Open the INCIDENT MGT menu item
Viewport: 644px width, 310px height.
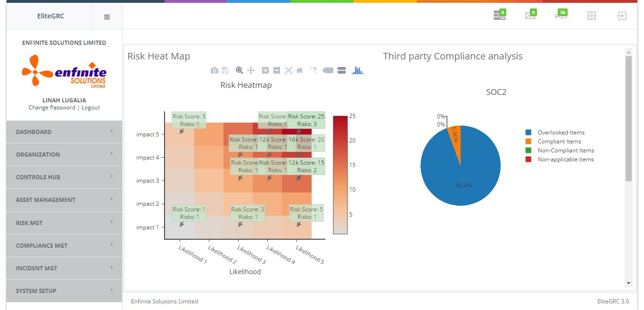[x=64, y=268]
